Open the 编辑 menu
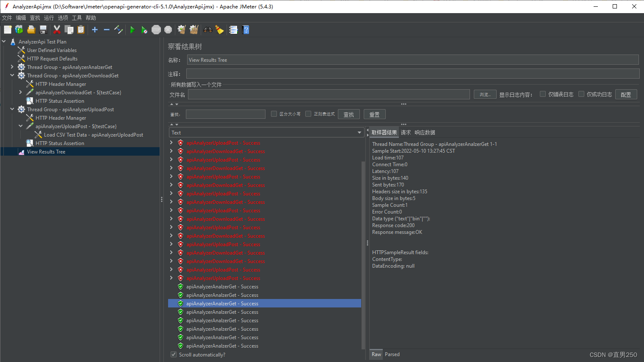Screen dimensions: 644x362 tap(21, 18)
